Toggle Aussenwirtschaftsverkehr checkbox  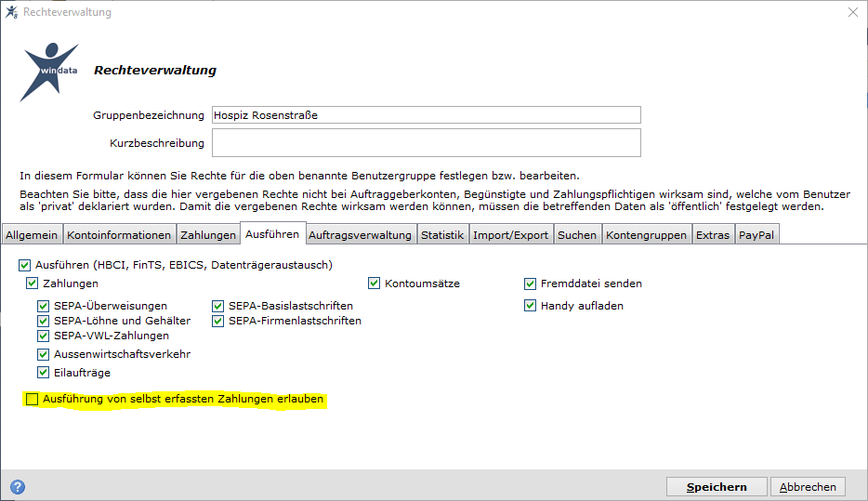pyautogui.click(x=43, y=354)
